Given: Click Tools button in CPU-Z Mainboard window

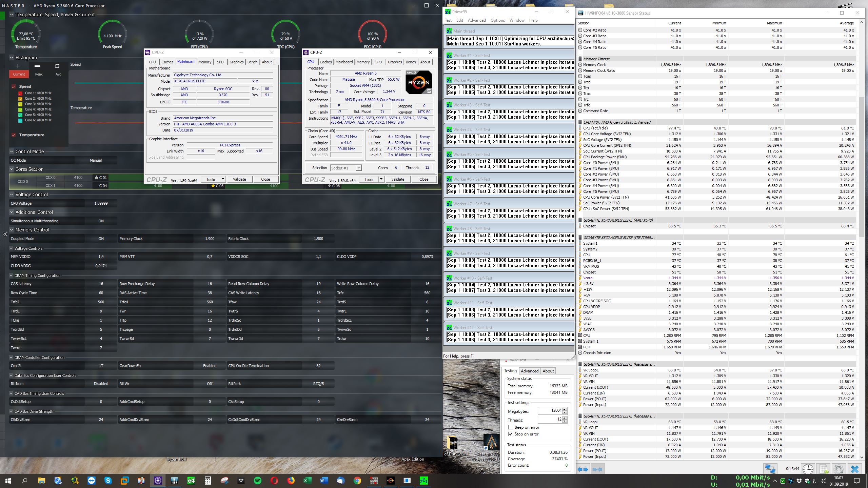Looking at the screenshot, I should [x=211, y=179].
